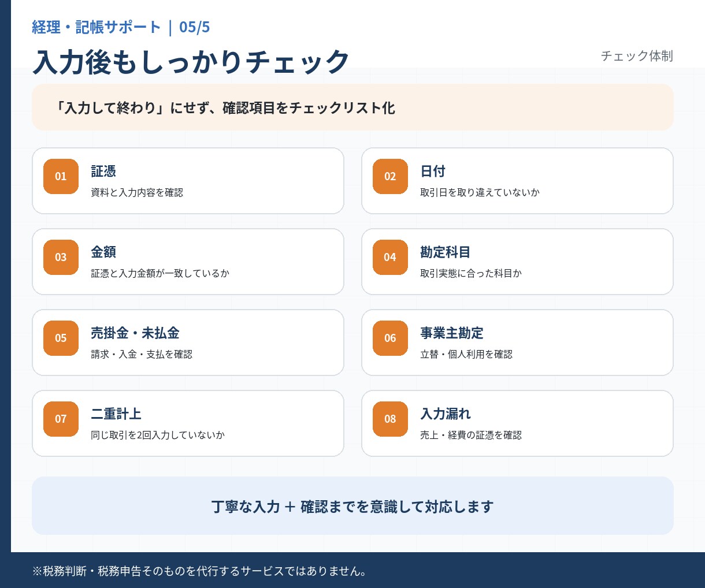
Task: Click the orange 03 number badge
Action: pos(61,257)
